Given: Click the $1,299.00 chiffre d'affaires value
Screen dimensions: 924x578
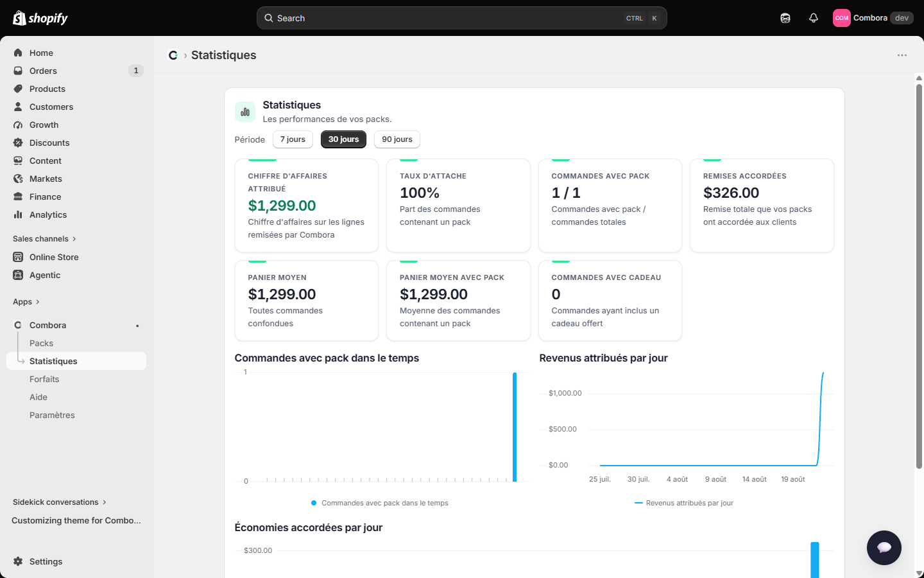Looking at the screenshot, I should (x=282, y=206).
